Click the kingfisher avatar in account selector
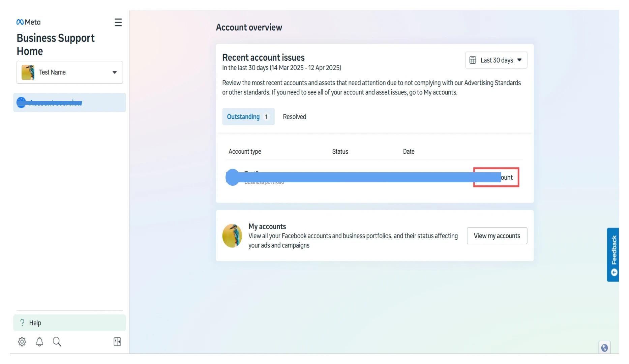The height and width of the screenshot is (364, 629). coord(28,72)
